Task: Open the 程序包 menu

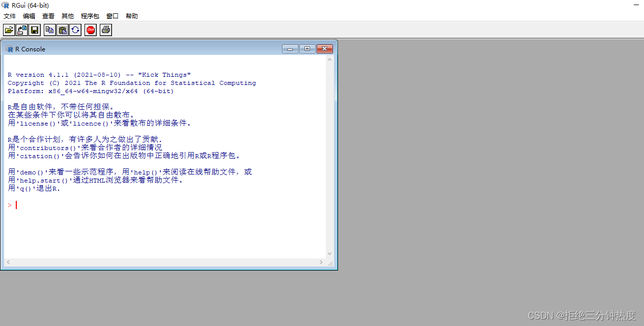Action: tap(90, 16)
